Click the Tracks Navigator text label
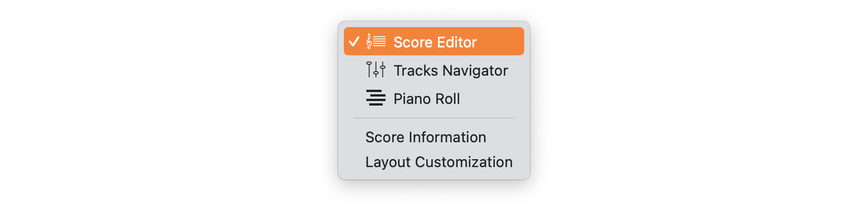Image resolution: width=868 pixels, height=210 pixels. [x=451, y=71]
